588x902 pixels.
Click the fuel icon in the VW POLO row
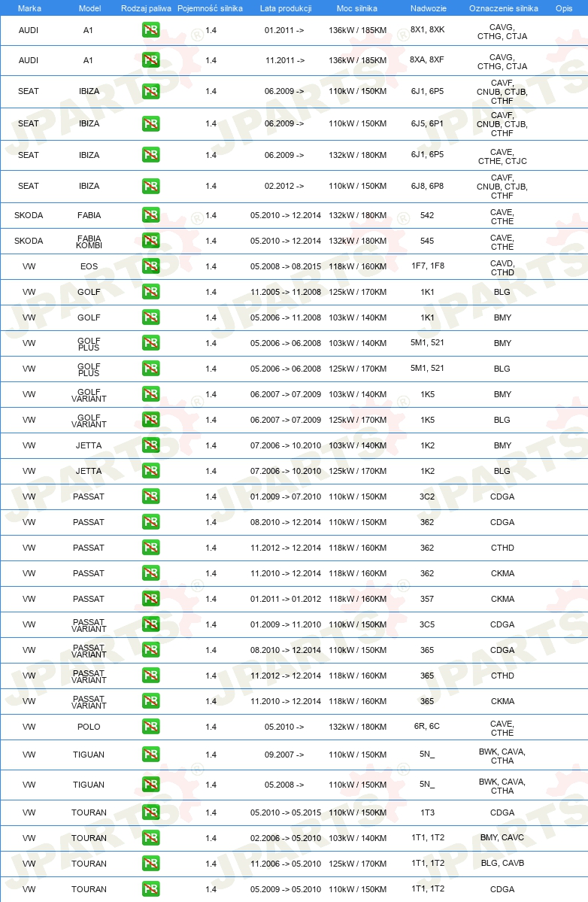pyautogui.click(x=150, y=727)
